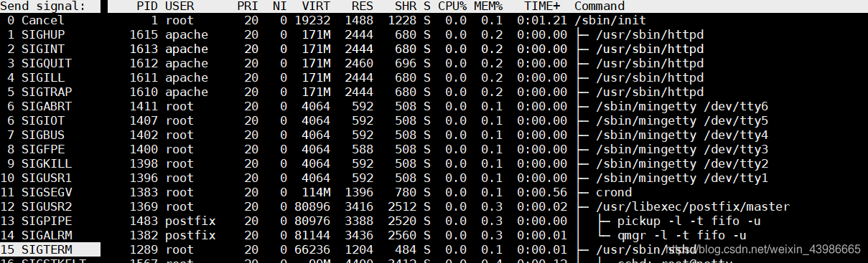
Task: Sort by the TIME+ column header
Action: click(542, 6)
